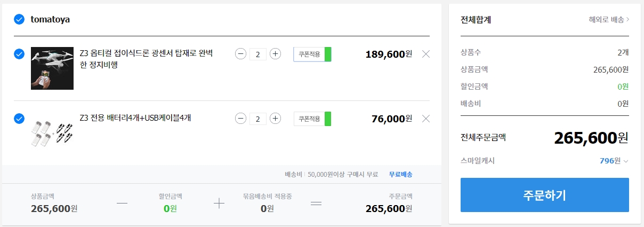Decrease quantity of Z3 optical drone
This screenshot has width=644, height=227.
[x=240, y=54]
